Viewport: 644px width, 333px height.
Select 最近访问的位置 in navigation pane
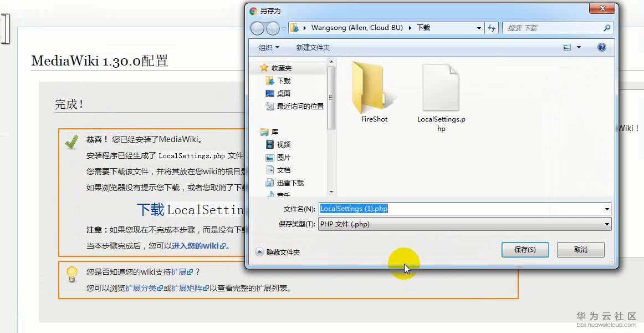(300, 106)
